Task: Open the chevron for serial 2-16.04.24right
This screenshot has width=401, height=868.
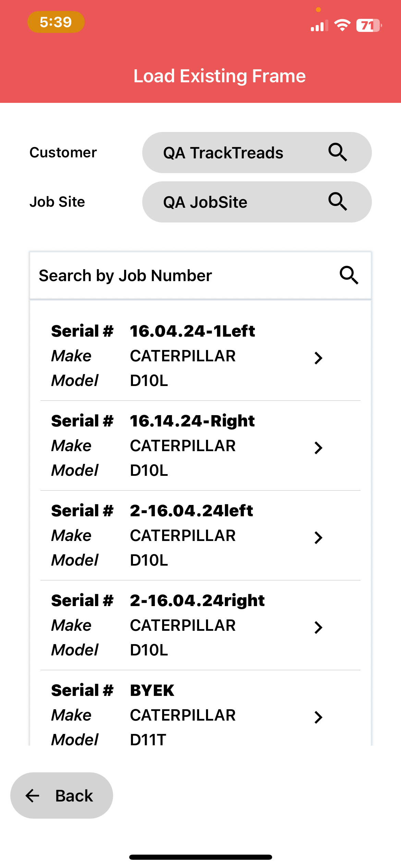Action: click(318, 627)
